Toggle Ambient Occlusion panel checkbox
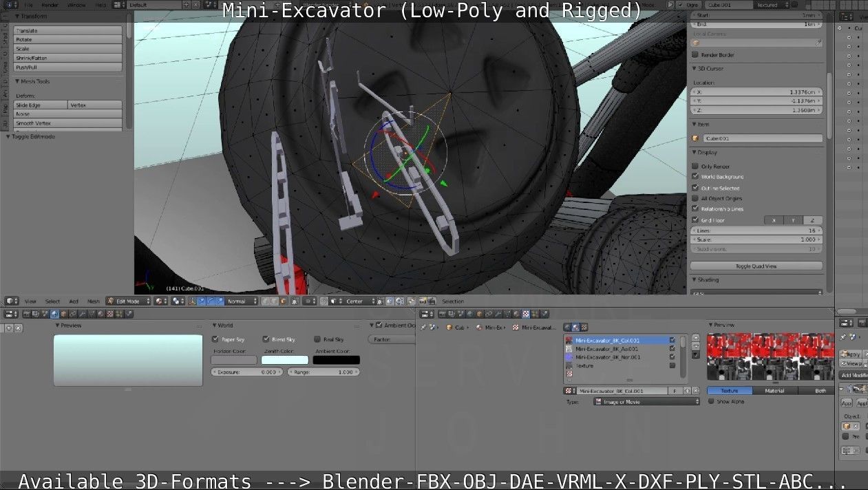Image resolution: width=868 pixels, height=490 pixels. coord(379,325)
